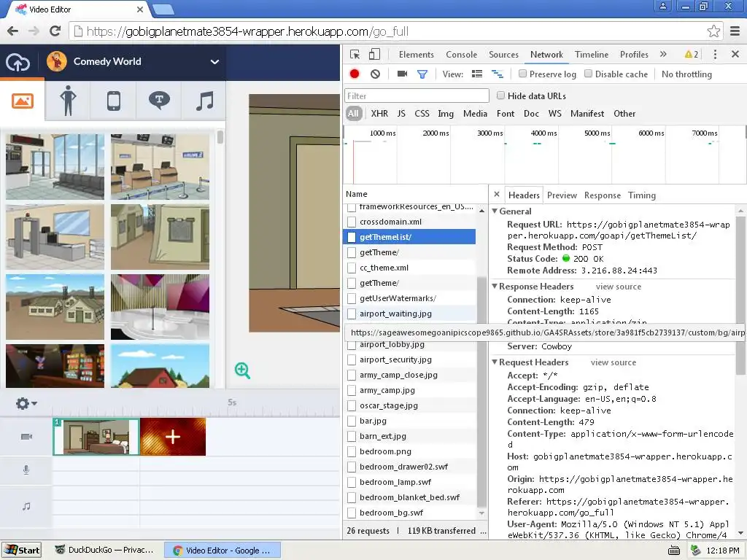Select scene 1 bedroom thumbnail in timeline
This screenshot has width=747, height=560.
pos(96,437)
